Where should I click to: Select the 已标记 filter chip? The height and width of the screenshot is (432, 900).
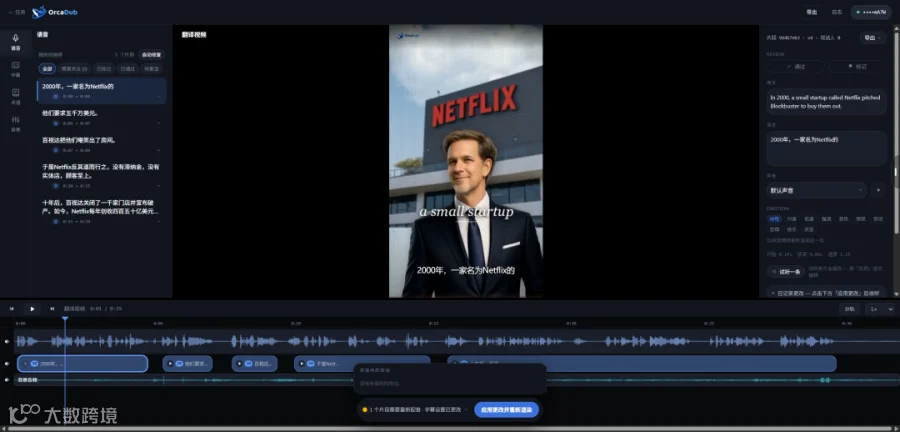pos(104,69)
